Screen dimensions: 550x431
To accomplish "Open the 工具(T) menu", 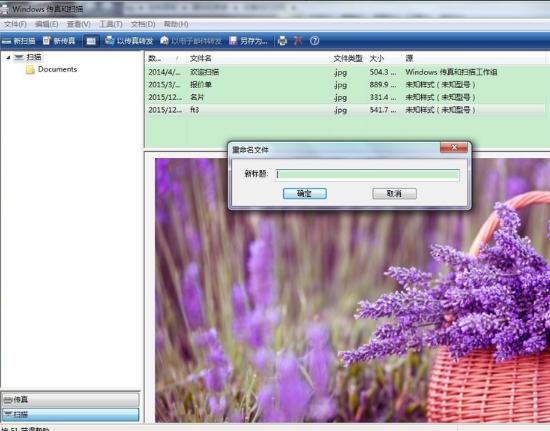I will [x=110, y=24].
